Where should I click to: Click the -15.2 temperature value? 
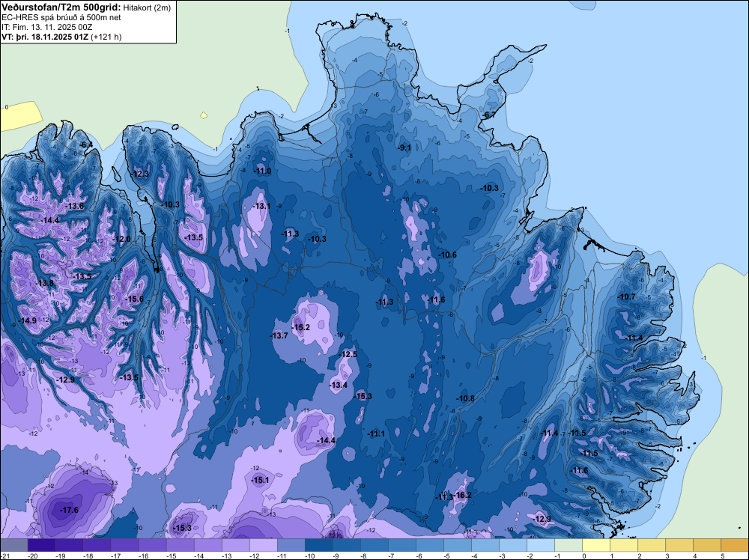point(300,327)
